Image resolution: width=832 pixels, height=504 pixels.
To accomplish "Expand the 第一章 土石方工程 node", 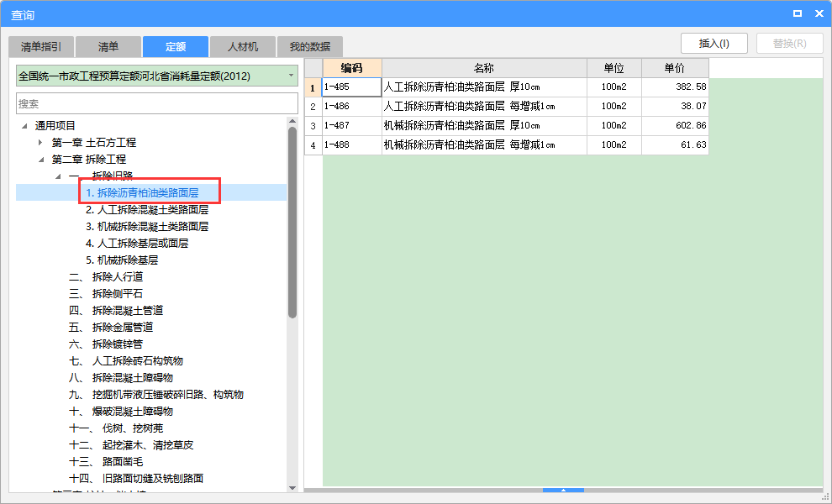I will click(x=41, y=142).
